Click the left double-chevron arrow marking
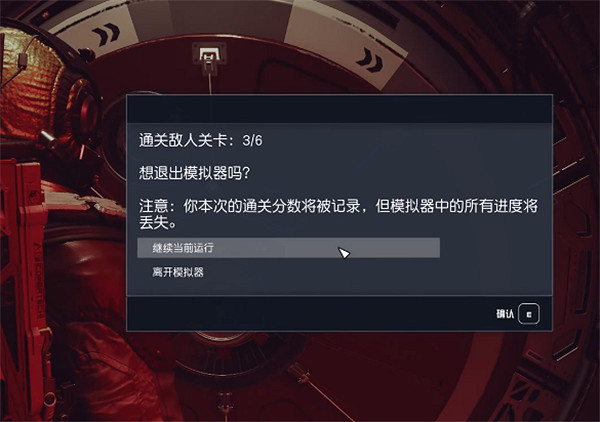The width and height of the screenshot is (600, 422). [x=106, y=34]
